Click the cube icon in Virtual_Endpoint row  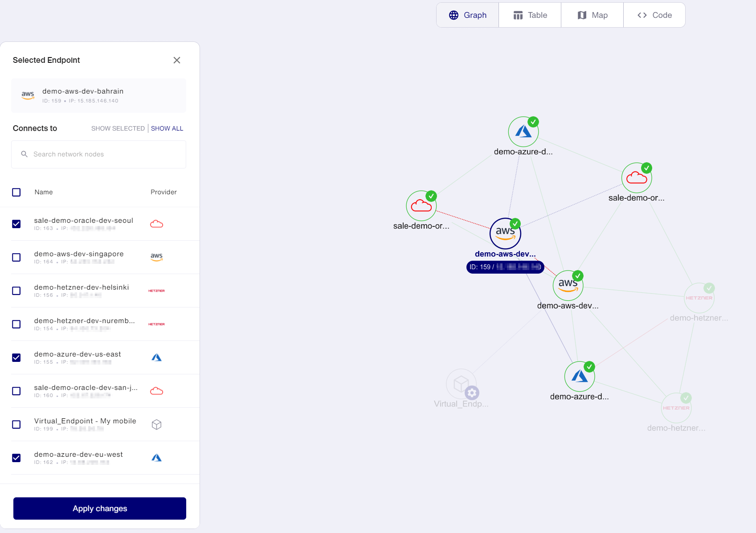(156, 424)
